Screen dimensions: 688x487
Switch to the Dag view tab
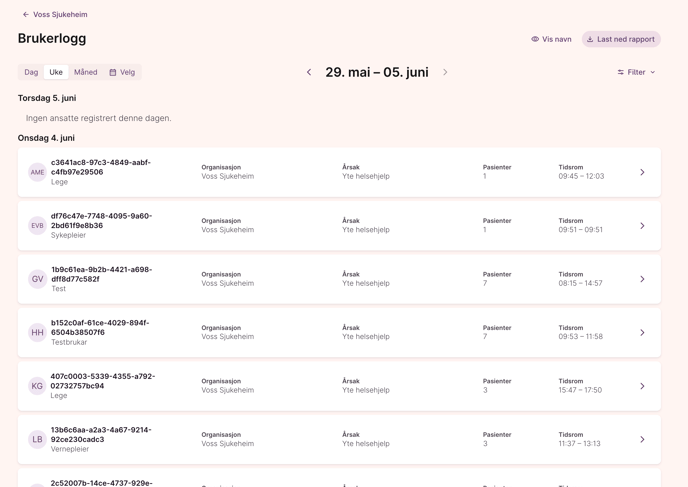31,72
